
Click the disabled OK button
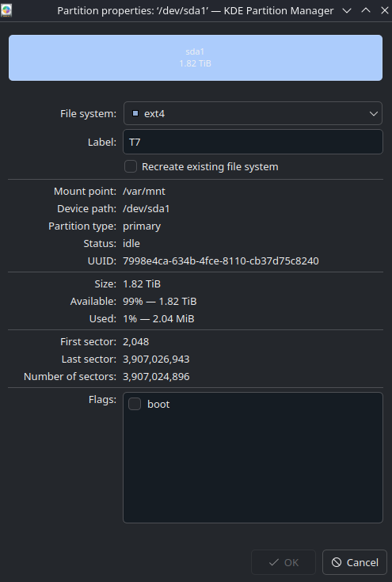(x=284, y=562)
